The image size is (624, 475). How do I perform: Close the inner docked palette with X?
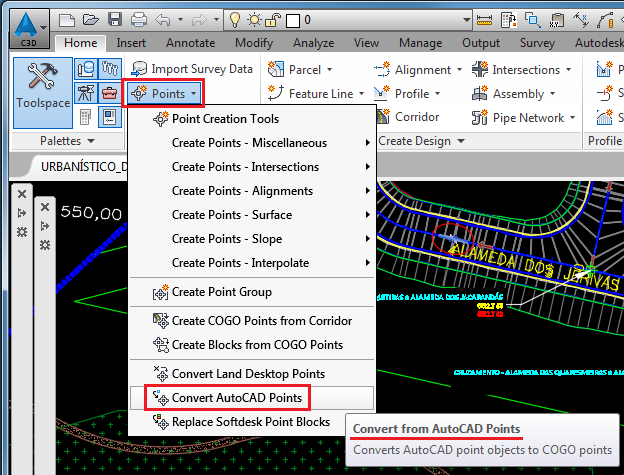(45, 207)
